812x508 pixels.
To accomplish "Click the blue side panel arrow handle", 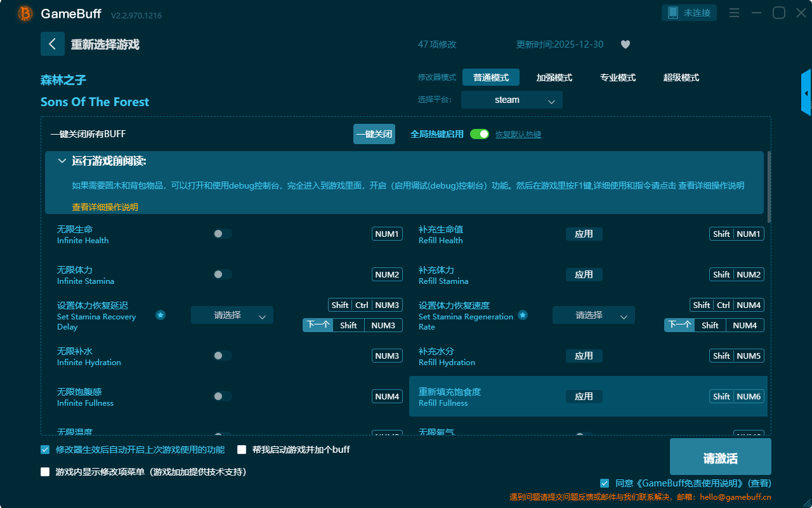I will 806,93.
